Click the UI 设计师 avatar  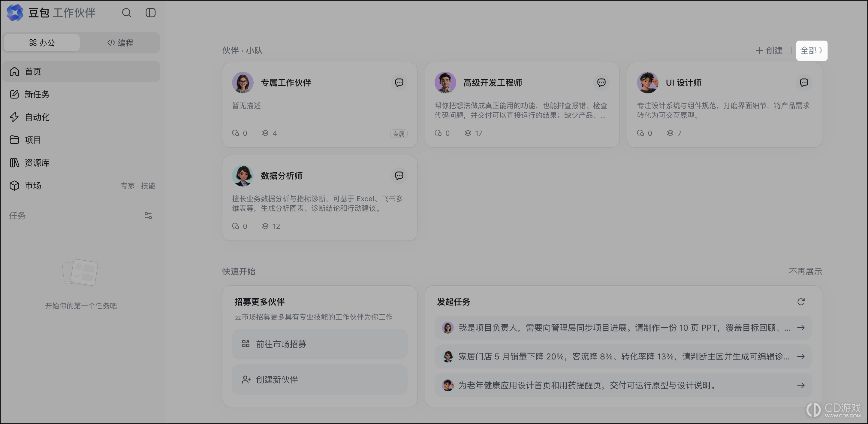647,83
